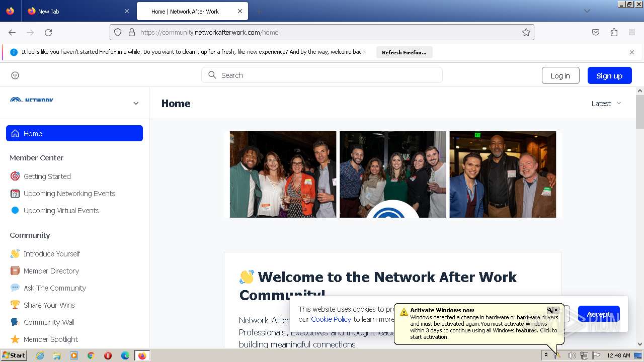
Task: Launch Chrome from the taskbar
Action: [91, 355]
